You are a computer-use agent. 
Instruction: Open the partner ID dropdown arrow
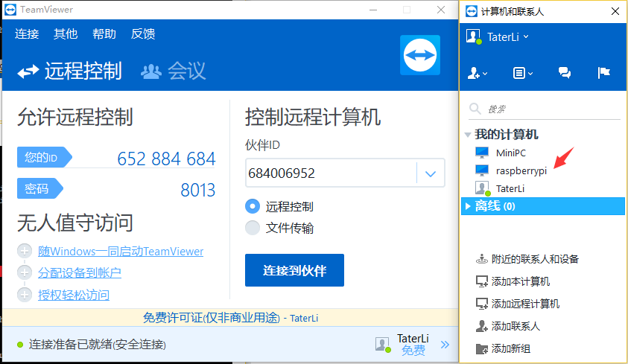(431, 173)
